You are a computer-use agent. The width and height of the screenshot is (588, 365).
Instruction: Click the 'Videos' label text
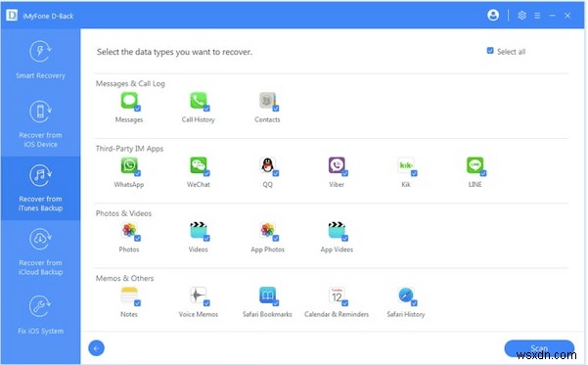click(x=198, y=250)
